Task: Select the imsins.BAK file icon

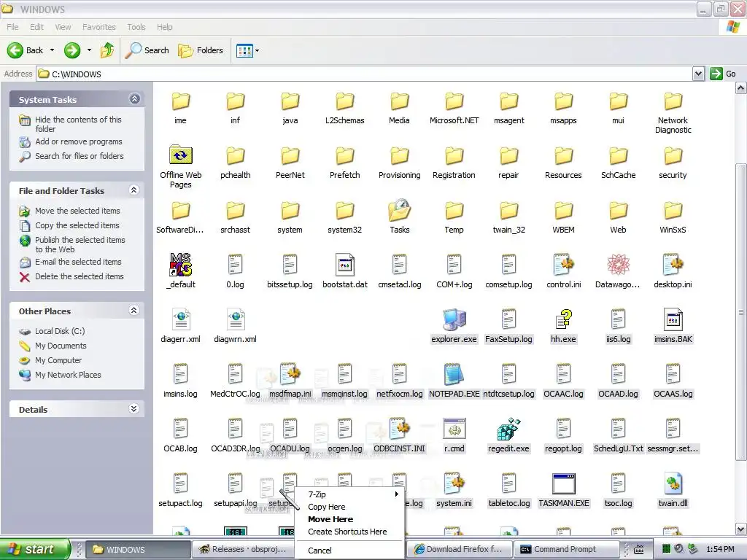Action: 673,319
